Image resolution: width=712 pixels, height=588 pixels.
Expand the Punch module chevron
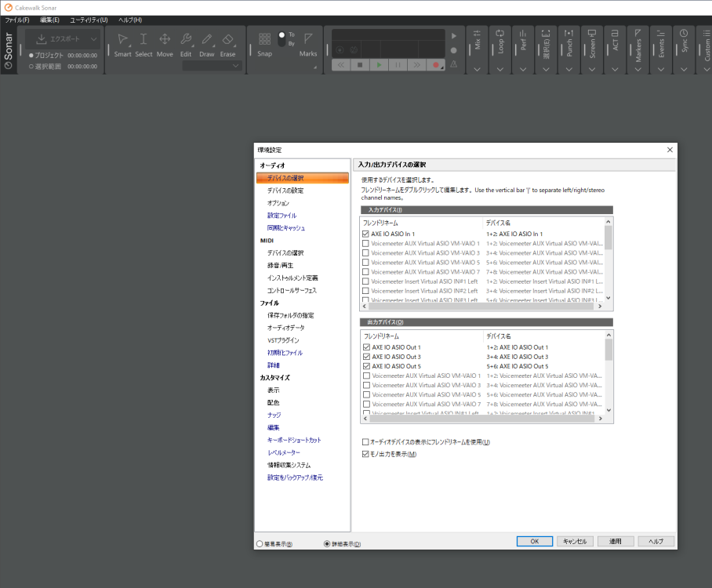(569, 70)
